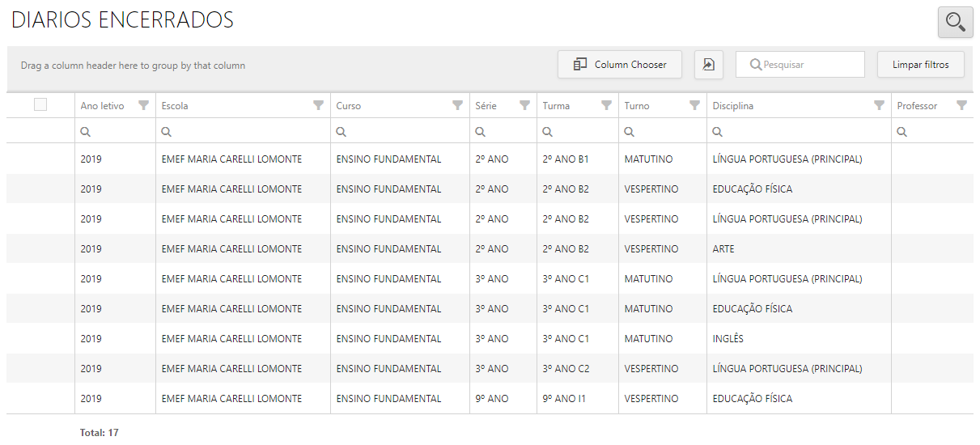Screen dimensions: 980x445
Task: Click the export file icon button
Action: pyautogui.click(x=708, y=65)
